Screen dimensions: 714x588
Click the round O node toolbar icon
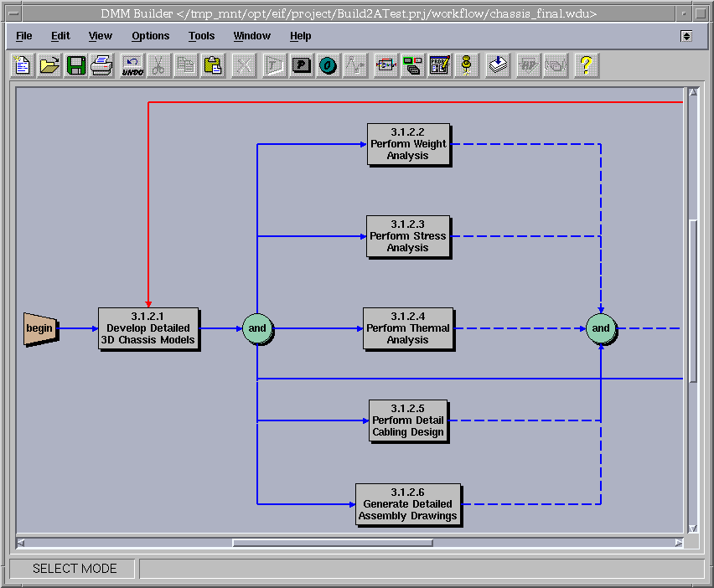point(329,65)
